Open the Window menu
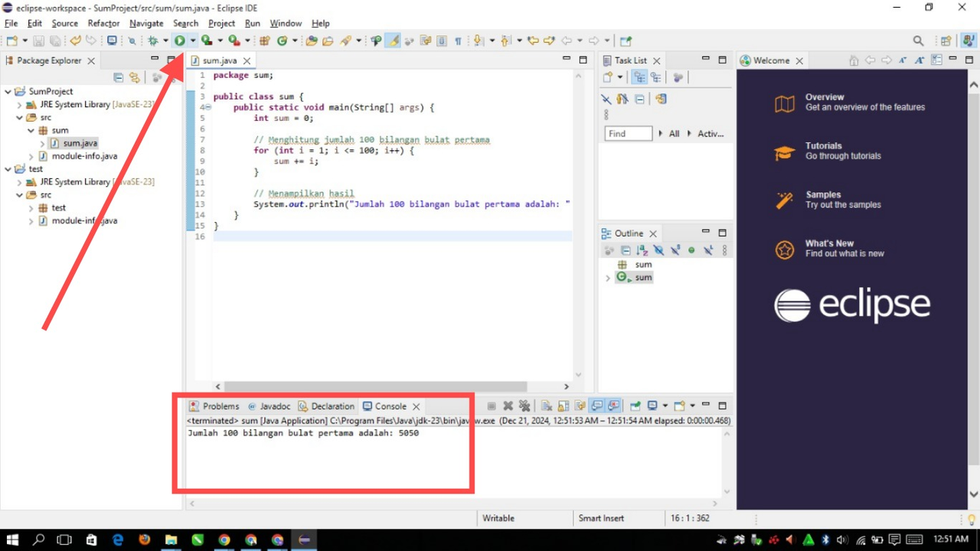The image size is (980, 551). tap(286, 23)
